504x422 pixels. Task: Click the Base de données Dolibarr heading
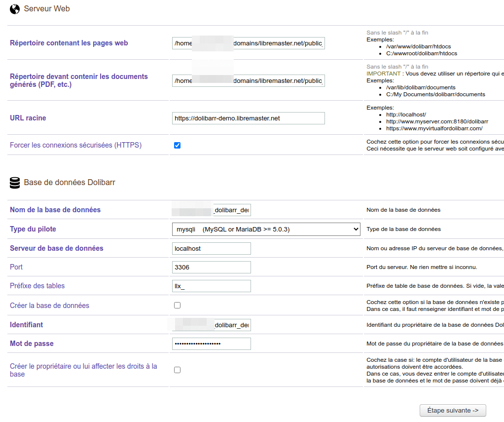pos(70,183)
